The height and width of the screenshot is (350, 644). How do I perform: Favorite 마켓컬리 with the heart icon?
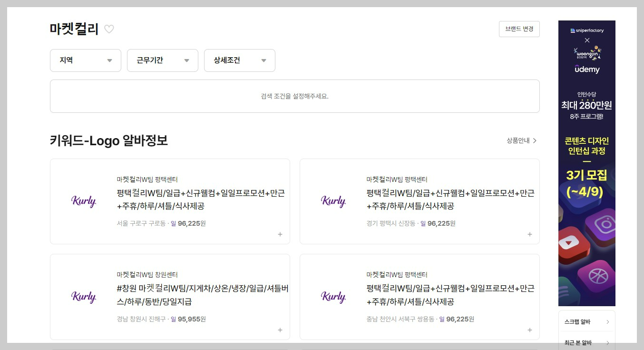click(109, 29)
